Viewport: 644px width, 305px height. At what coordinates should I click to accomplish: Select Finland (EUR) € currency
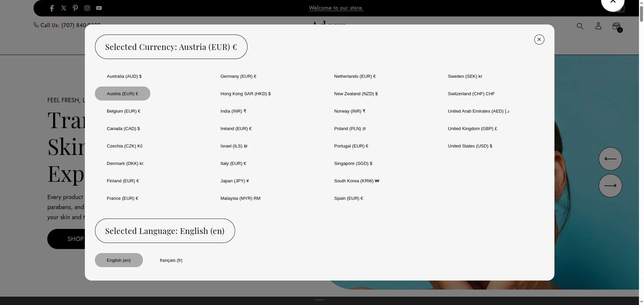123,181
